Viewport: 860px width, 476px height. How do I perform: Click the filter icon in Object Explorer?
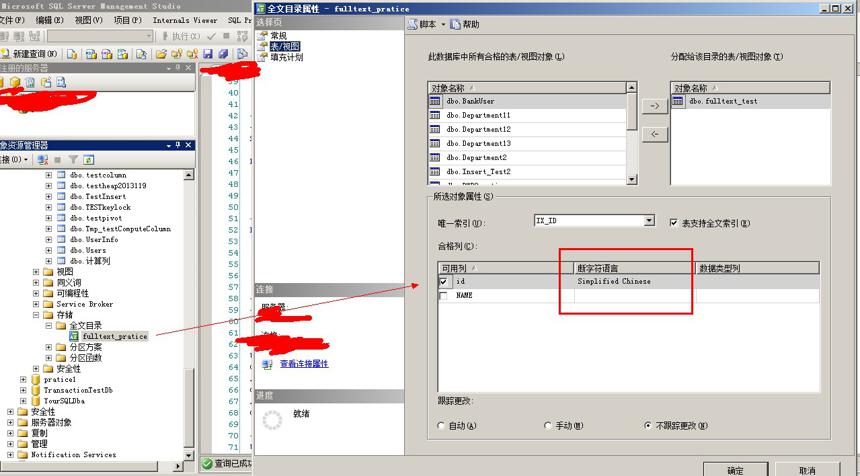[x=73, y=160]
